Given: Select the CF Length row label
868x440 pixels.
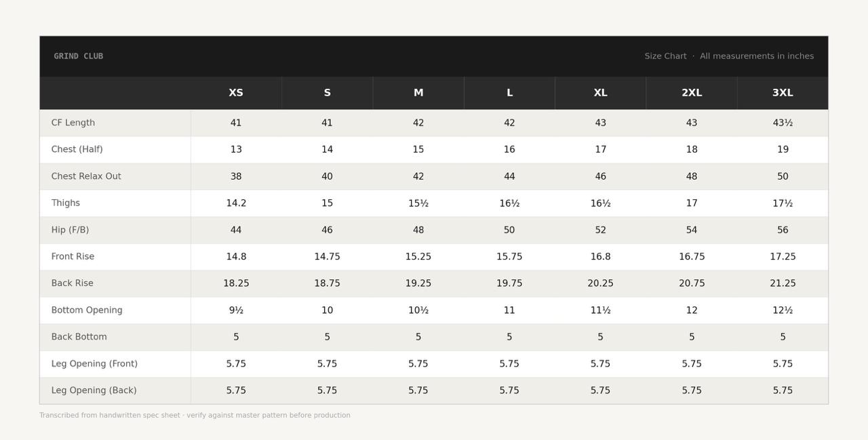Looking at the screenshot, I should coord(73,123).
